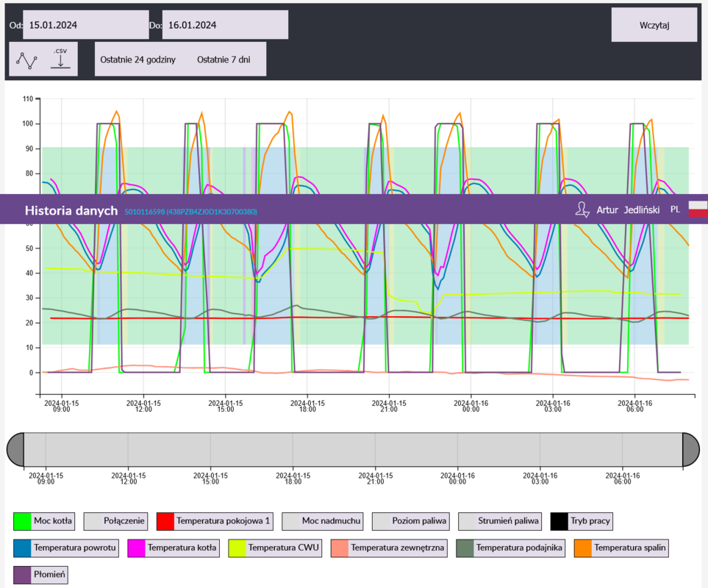Screen dimensions: 708x588
Task: Grab the right handle of time range slider
Action: (x=690, y=449)
